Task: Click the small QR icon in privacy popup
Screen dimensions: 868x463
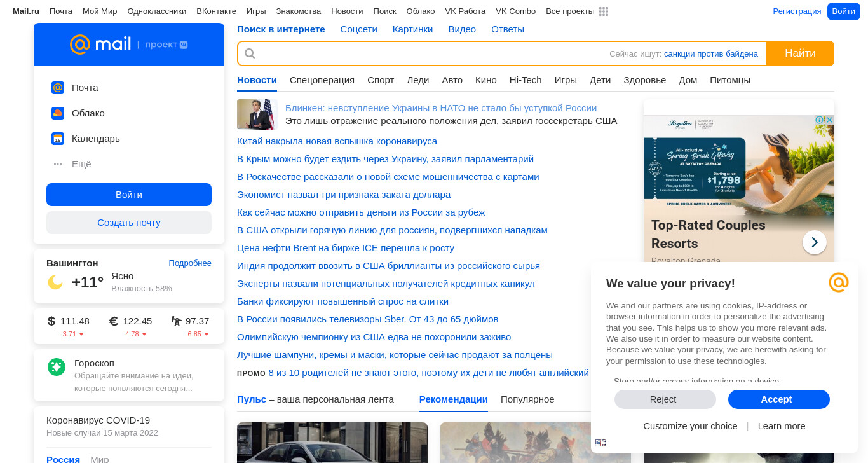Action: point(600,443)
